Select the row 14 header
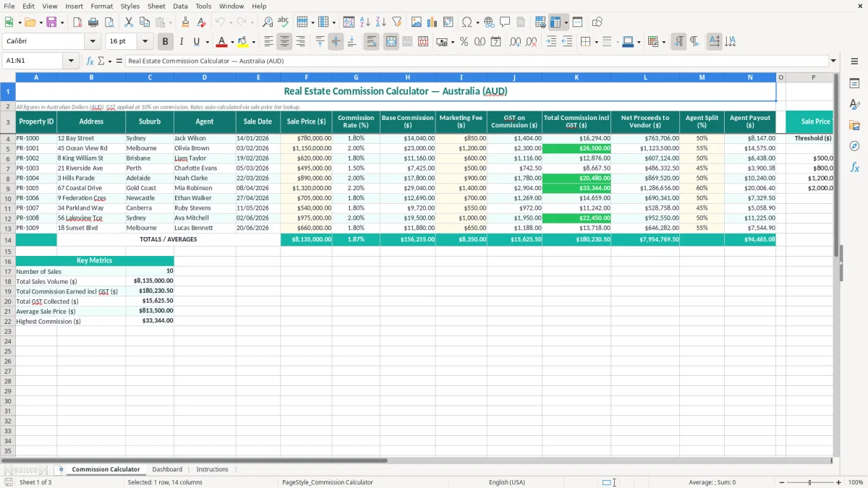The image size is (868, 488). point(7,239)
